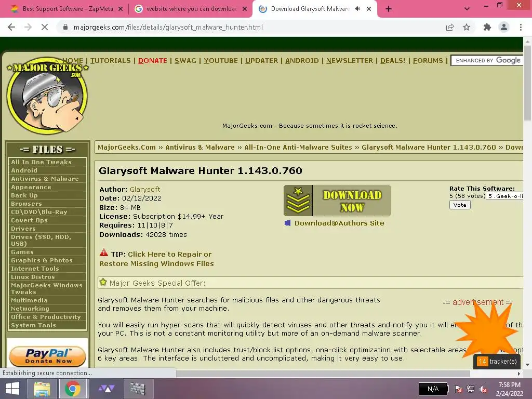Click the Vote button

pos(460,205)
